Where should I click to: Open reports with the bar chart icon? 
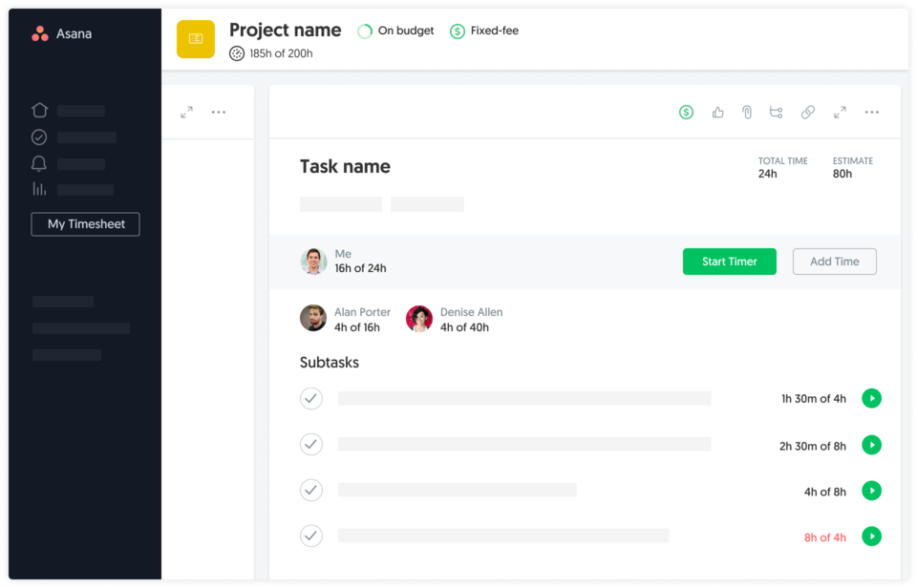(x=39, y=188)
